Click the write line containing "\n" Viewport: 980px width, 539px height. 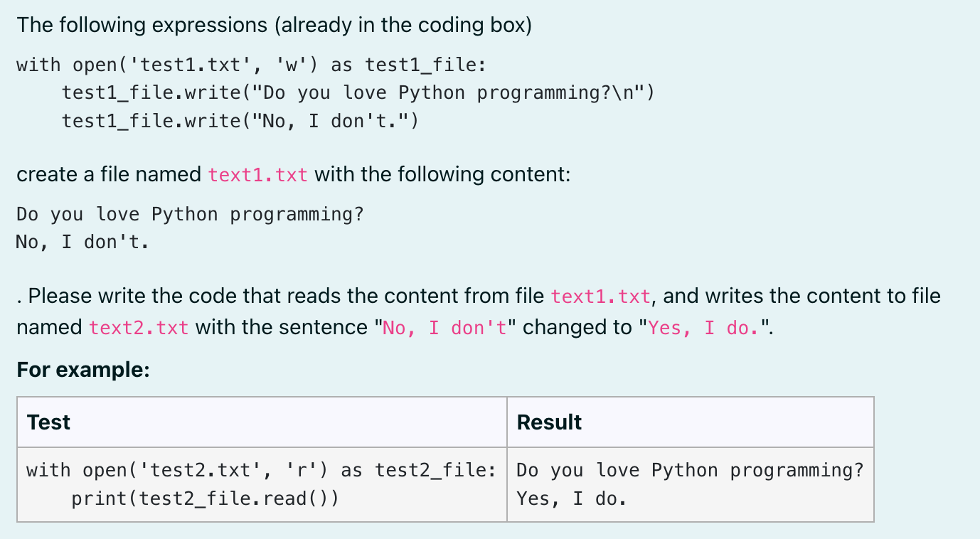point(358,93)
